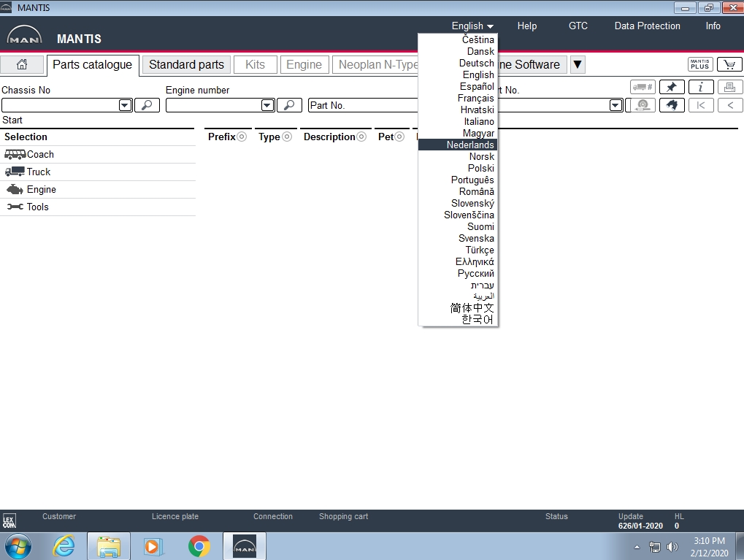Image resolution: width=744 pixels, height=560 pixels.
Task: Select Čeština language entry
Action: click(x=458, y=39)
